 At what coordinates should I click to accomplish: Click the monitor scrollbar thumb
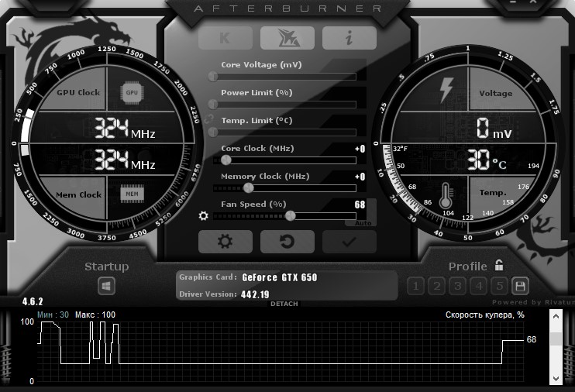556,339
